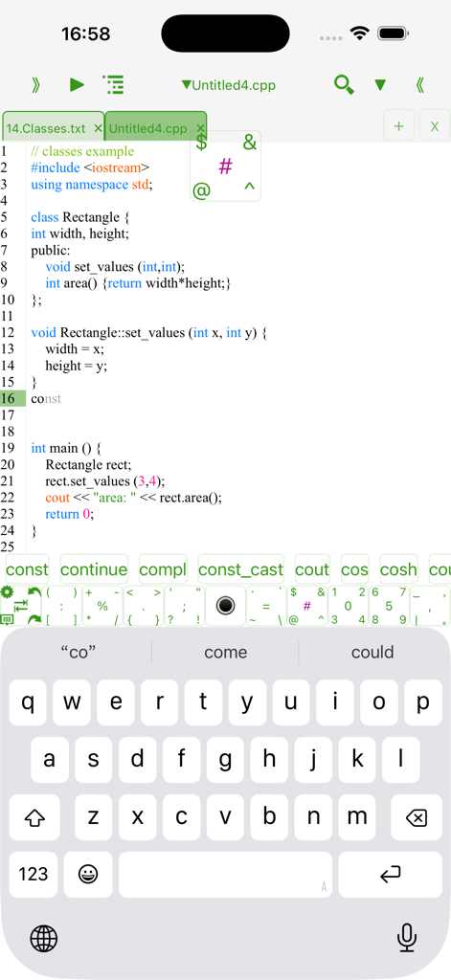The height and width of the screenshot is (980, 451).
Task: Tap the 'n' key on keyboard
Action: tap(313, 817)
